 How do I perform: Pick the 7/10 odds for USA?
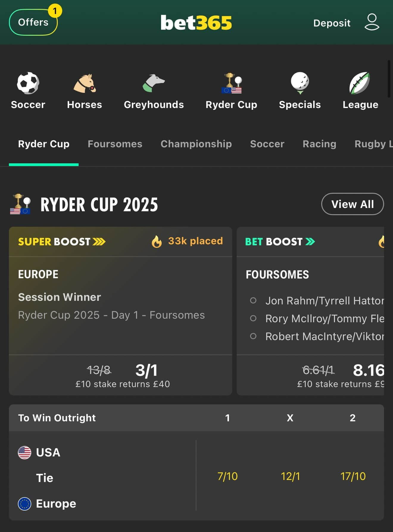[x=227, y=476]
